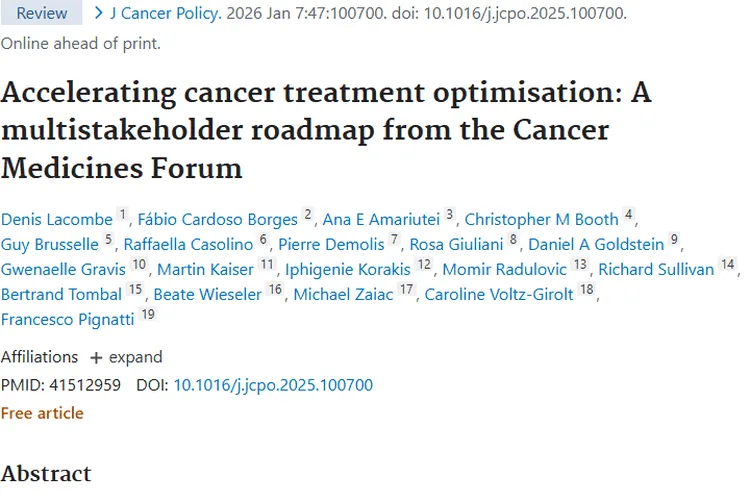
Task: Open the DOI link 10.1016/j.jcpo.2025.100700
Action: point(273,385)
